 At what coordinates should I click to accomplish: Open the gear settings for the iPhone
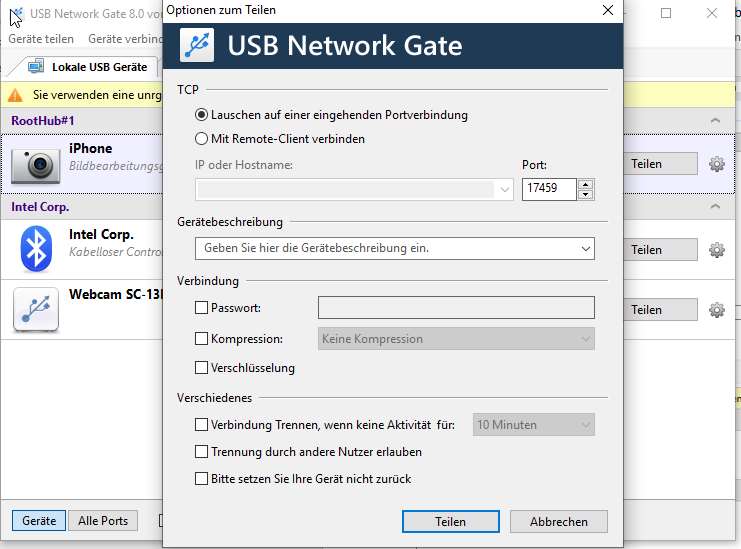point(716,164)
